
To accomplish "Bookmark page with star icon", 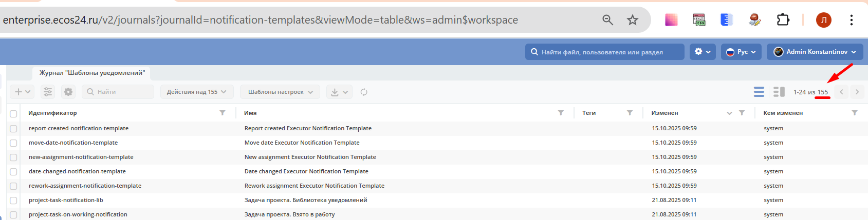I will click(x=632, y=20).
